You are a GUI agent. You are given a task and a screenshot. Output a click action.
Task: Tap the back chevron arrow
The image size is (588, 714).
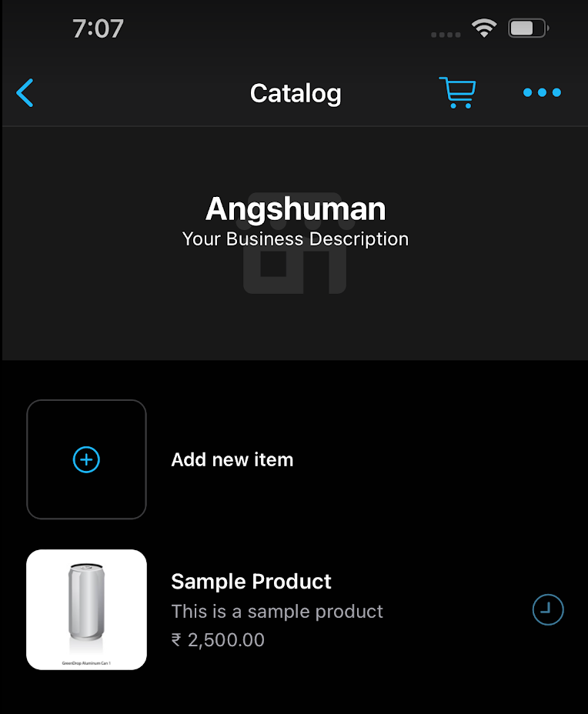click(x=25, y=93)
